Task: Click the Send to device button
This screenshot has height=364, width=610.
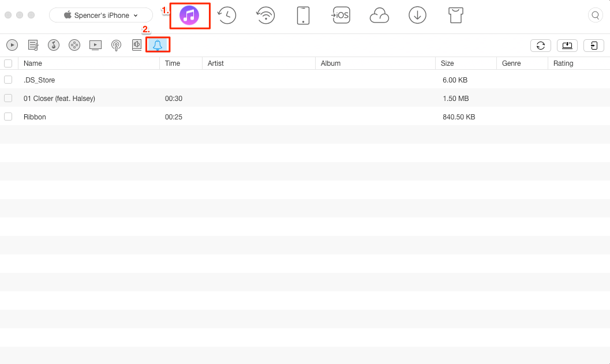Action: pos(594,46)
